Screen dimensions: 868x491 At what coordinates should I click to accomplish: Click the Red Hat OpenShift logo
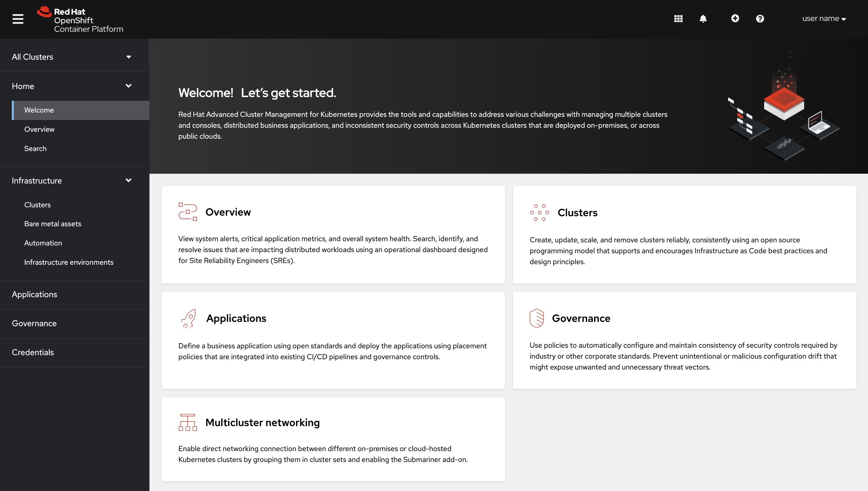tap(80, 20)
